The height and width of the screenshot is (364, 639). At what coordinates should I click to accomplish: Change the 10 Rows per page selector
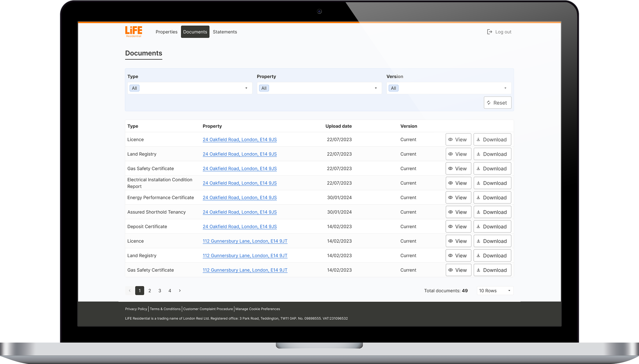pos(495,291)
